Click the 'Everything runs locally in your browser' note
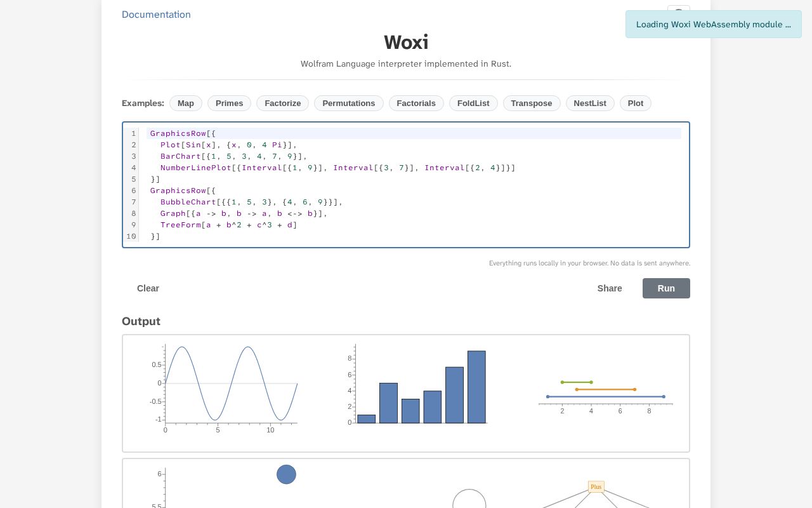812x508 pixels. point(589,263)
